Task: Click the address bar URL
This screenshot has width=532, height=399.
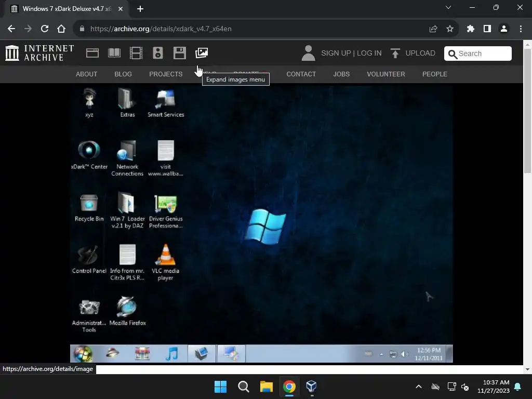Action: (161, 29)
